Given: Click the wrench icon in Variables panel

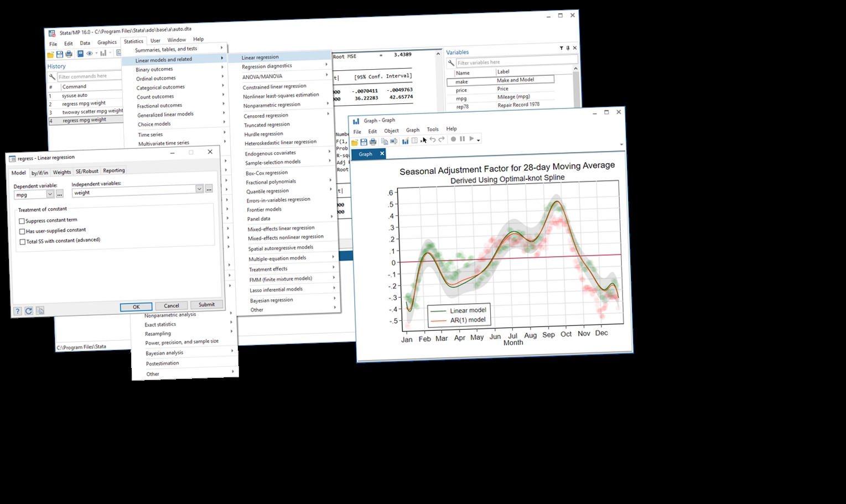Looking at the screenshot, I should tap(451, 63).
